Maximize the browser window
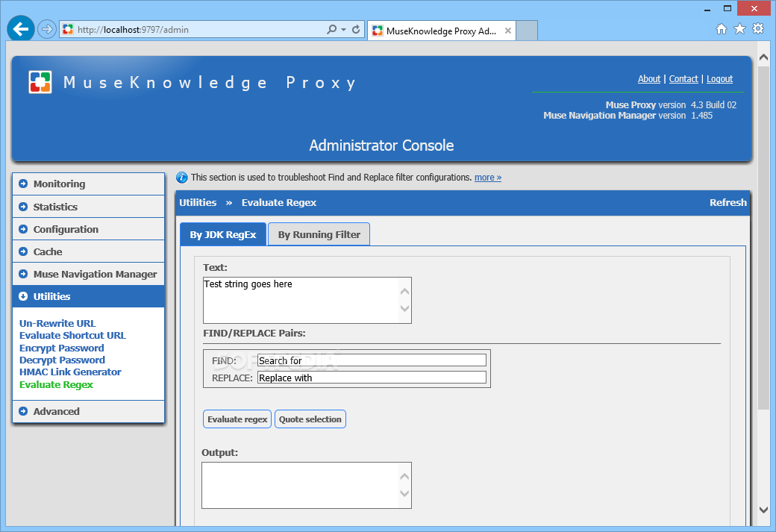776x532 pixels. pyautogui.click(x=727, y=8)
